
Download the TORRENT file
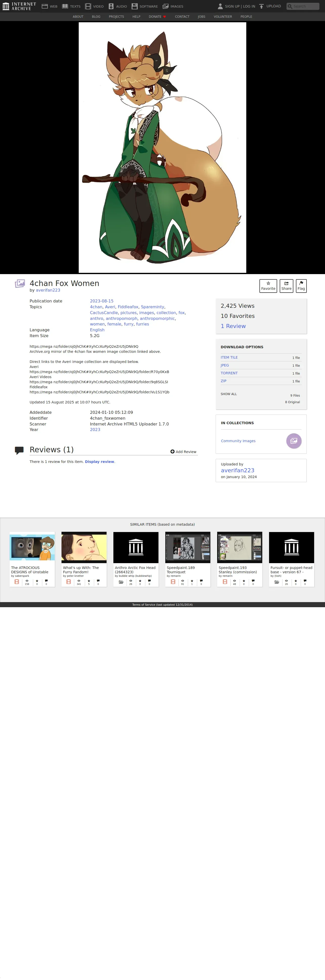click(x=229, y=373)
